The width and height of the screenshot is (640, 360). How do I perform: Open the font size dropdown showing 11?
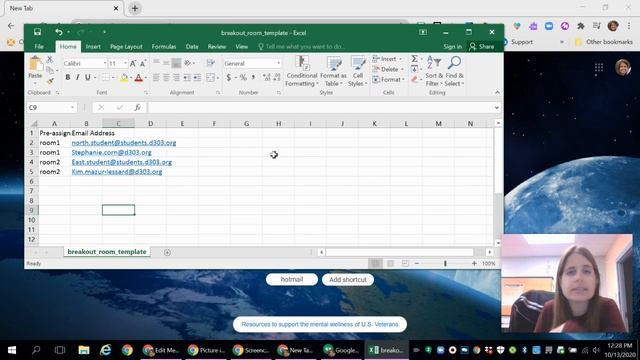[x=125, y=64]
